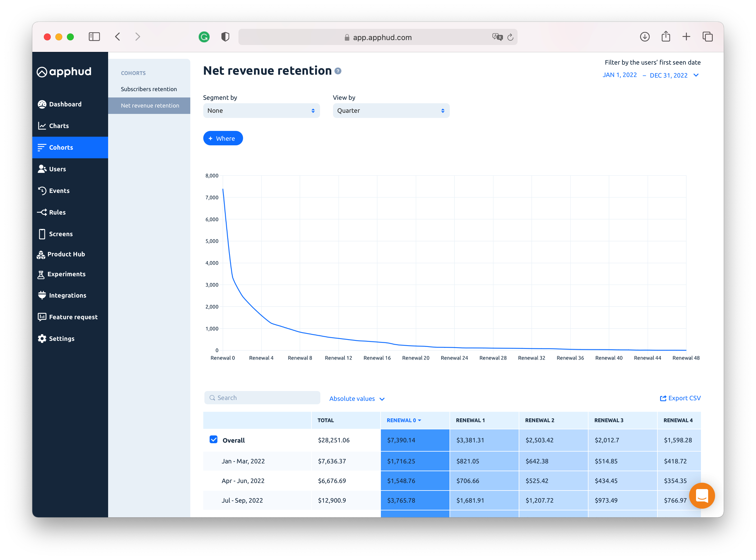This screenshot has width=756, height=560.
Task: Reload the page with refresh icon
Action: [x=510, y=37]
